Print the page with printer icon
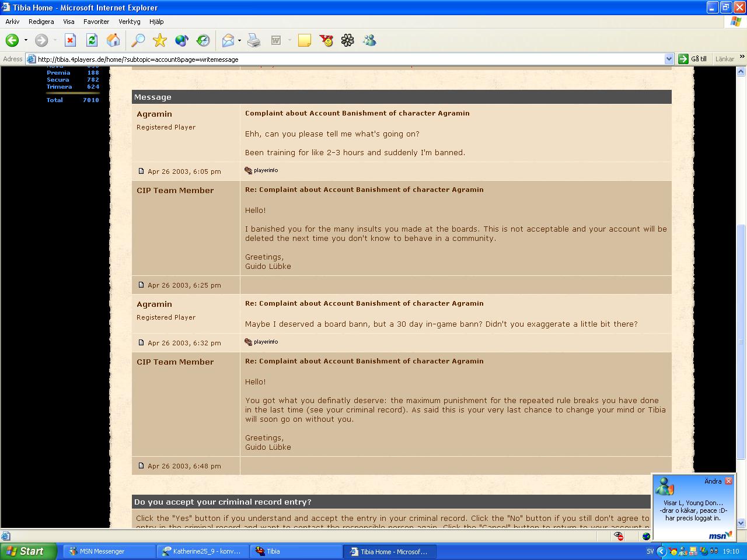Screen dimensions: 747x560 [x=254, y=40]
